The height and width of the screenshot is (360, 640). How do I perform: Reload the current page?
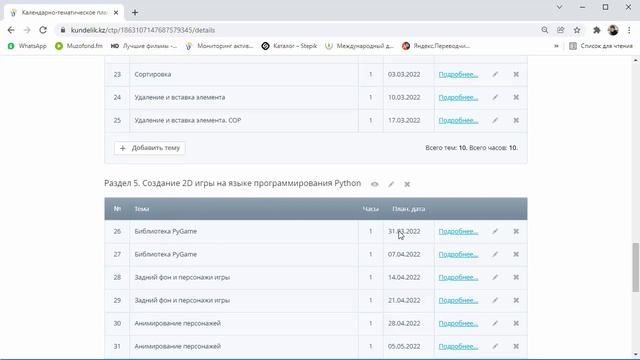pyautogui.click(x=43, y=30)
